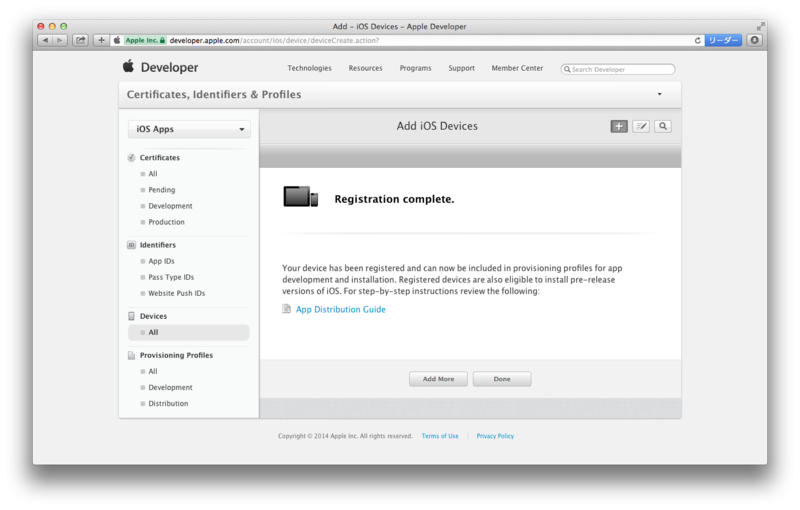Image resolution: width=800 pixels, height=510 pixels.
Task: Click the Apple Inc. secure lock badge
Action: coord(145,40)
